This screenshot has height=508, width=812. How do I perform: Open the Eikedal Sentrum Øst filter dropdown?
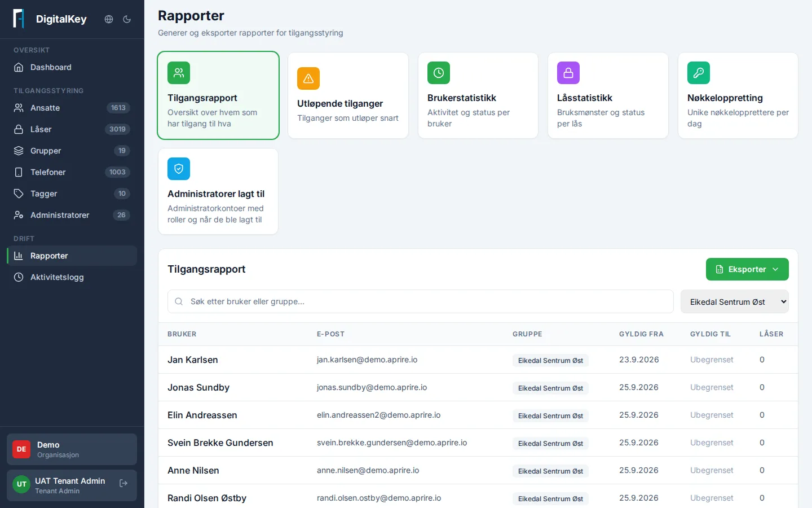pyautogui.click(x=735, y=302)
